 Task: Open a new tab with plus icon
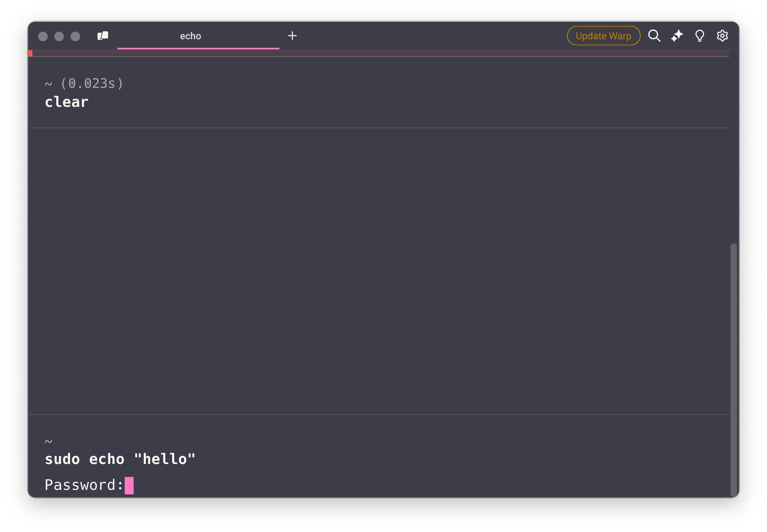(x=292, y=36)
